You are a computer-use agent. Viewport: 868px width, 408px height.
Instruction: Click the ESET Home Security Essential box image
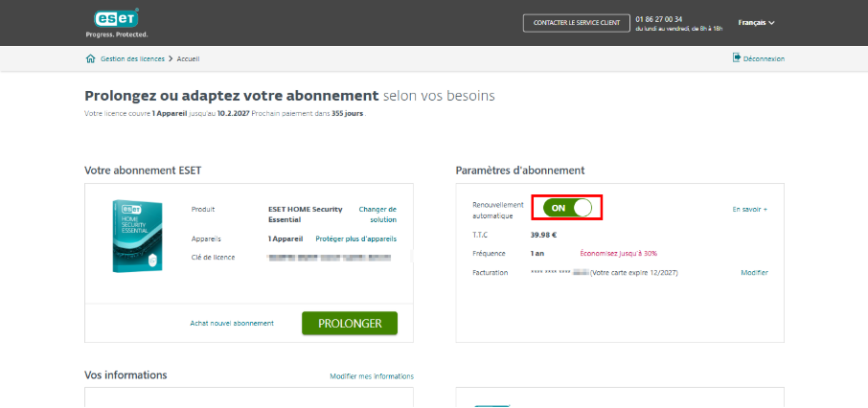tap(138, 237)
